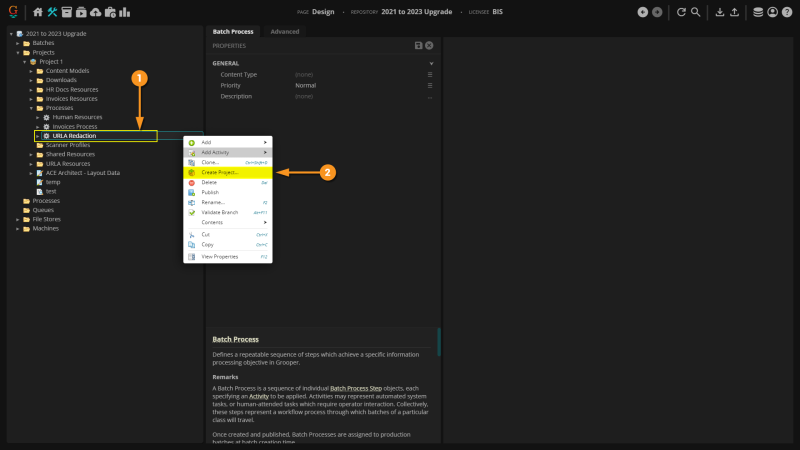Open the Stats bar chart icon
The height and width of the screenshot is (450, 800).
pos(124,12)
